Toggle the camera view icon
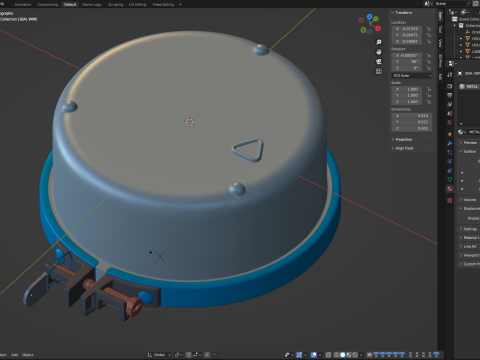This screenshot has width=480, height=360. pos(379,62)
